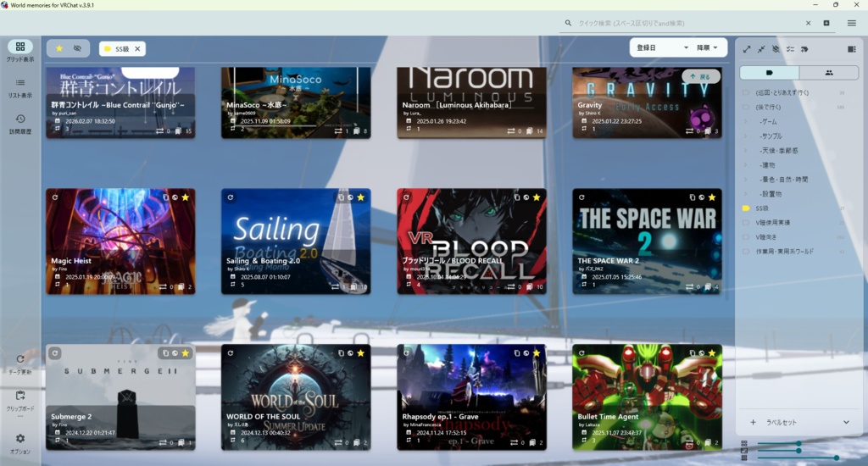Refresh the Sailing & Boating 2.0 card
The width and height of the screenshot is (868, 466).
(x=231, y=197)
